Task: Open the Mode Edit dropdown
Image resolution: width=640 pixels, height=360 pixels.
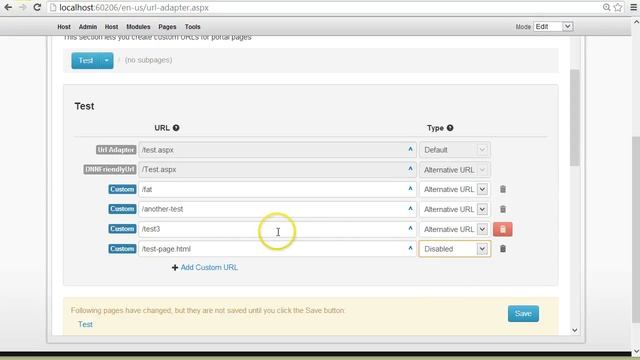Action: [x=553, y=27]
